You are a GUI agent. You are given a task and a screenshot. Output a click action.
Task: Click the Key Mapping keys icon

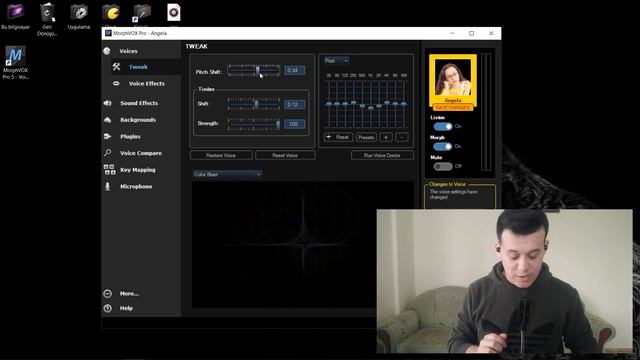click(x=109, y=170)
